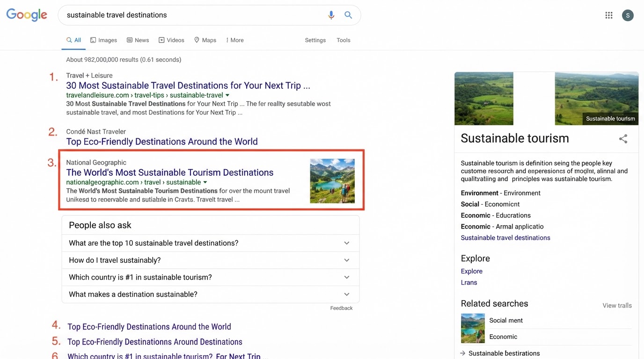Open Related searches hiker thumbnail
644x359 pixels.
coord(473,329)
